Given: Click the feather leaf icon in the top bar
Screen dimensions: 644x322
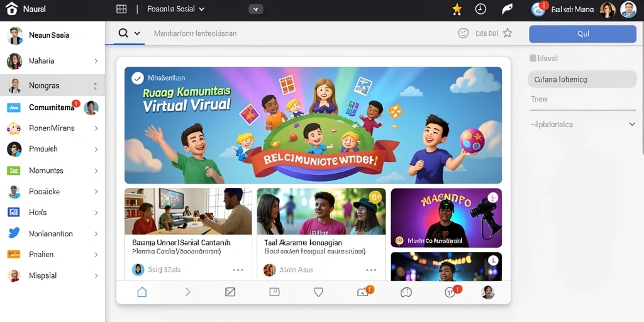Looking at the screenshot, I should point(508,9).
